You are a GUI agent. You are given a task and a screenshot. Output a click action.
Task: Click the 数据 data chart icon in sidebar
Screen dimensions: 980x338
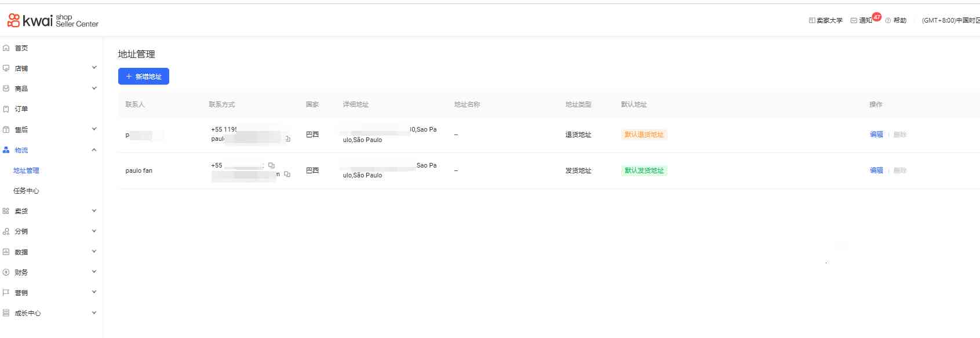click(6, 252)
